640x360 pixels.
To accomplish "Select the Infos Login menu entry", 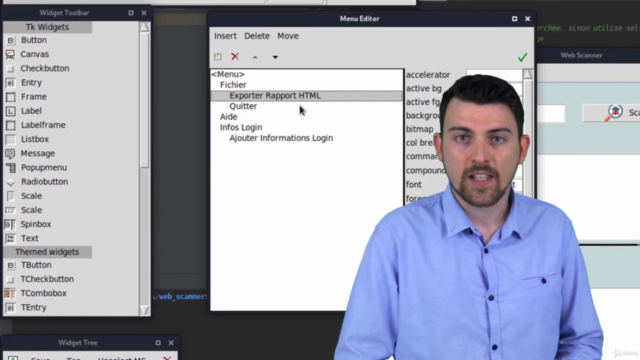I will point(241,127).
